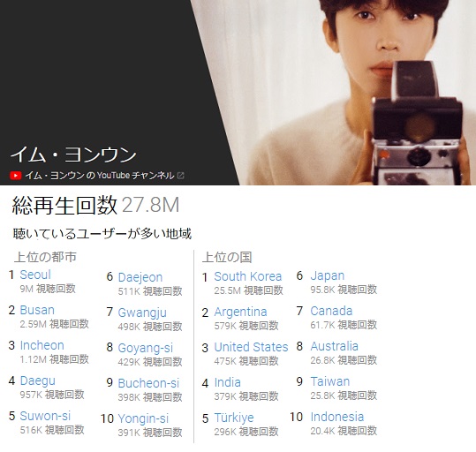Viewport: 476px width, 452px height.
Task: Open South Korea country link
Action: click(248, 276)
